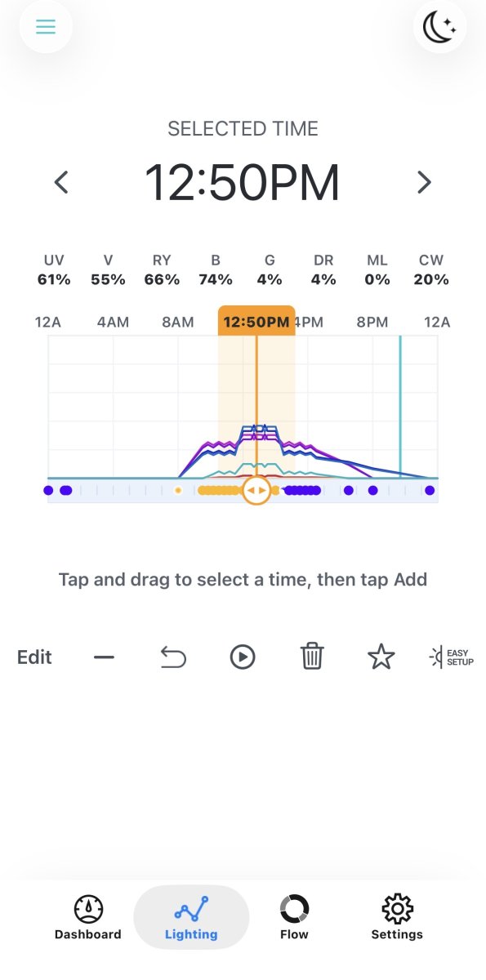The height and width of the screenshot is (980, 486).
Task: Save as favorite with the star icon
Action: [381, 657]
